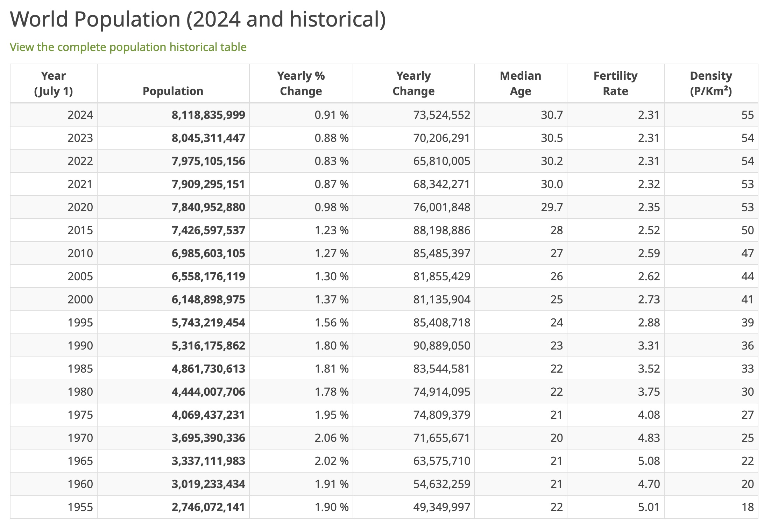
Task: Click the 1990 fertility rate 3.31
Action: (x=649, y=346)
